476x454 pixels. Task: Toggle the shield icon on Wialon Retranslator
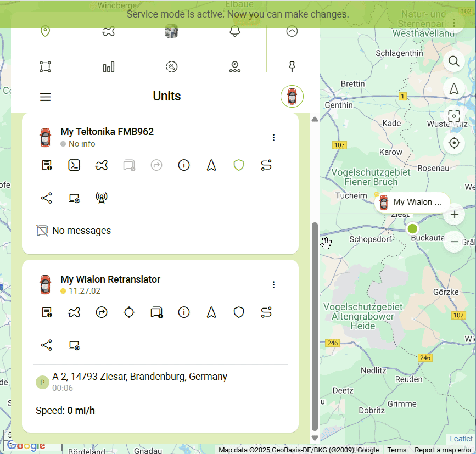[x=239, y=312]
